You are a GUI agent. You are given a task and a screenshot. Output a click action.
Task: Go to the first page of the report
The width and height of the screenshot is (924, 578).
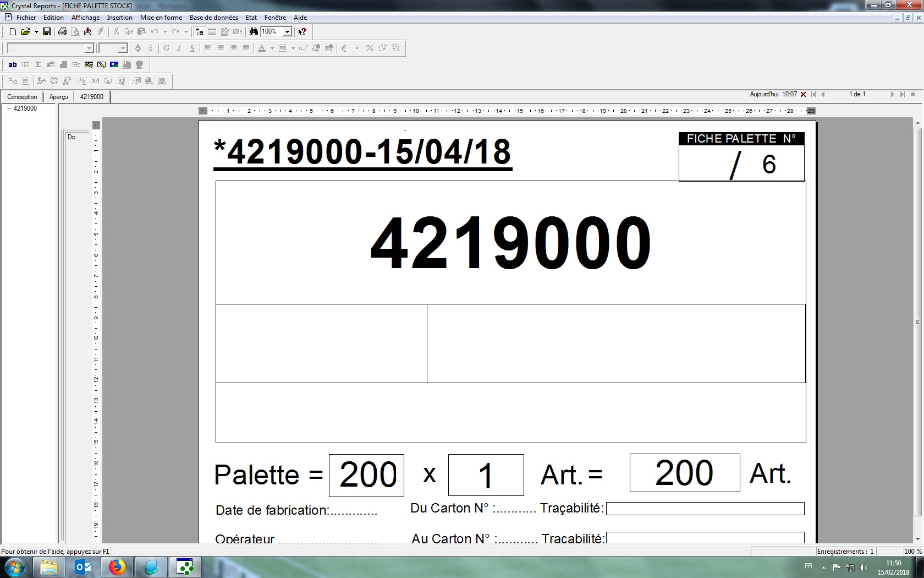[x=814, y=95]
